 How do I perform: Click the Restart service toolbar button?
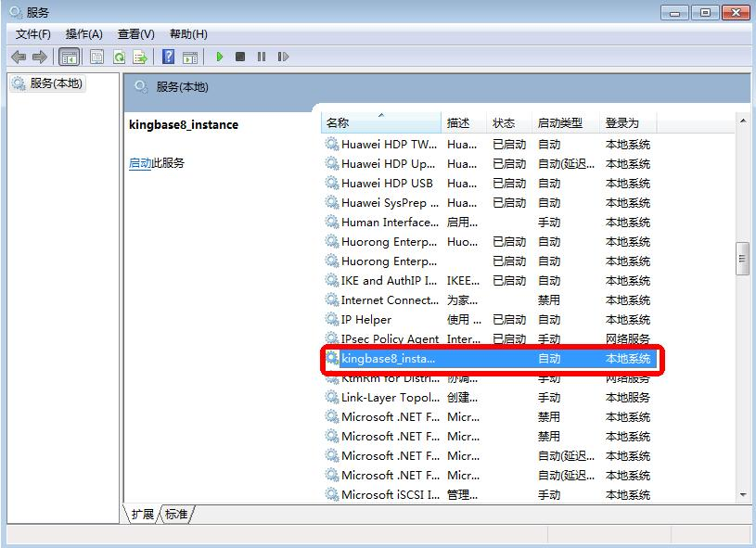pos(283,57)
